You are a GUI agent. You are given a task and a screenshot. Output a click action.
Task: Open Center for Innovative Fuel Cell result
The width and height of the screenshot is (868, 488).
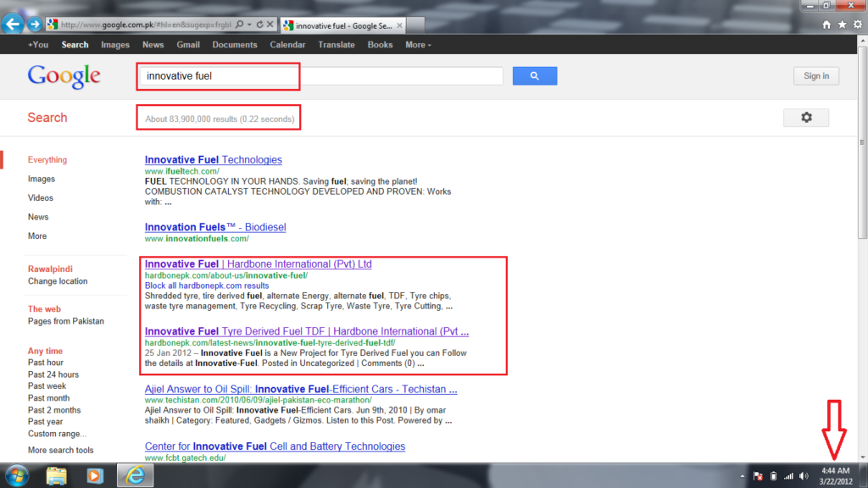[275, 446]
